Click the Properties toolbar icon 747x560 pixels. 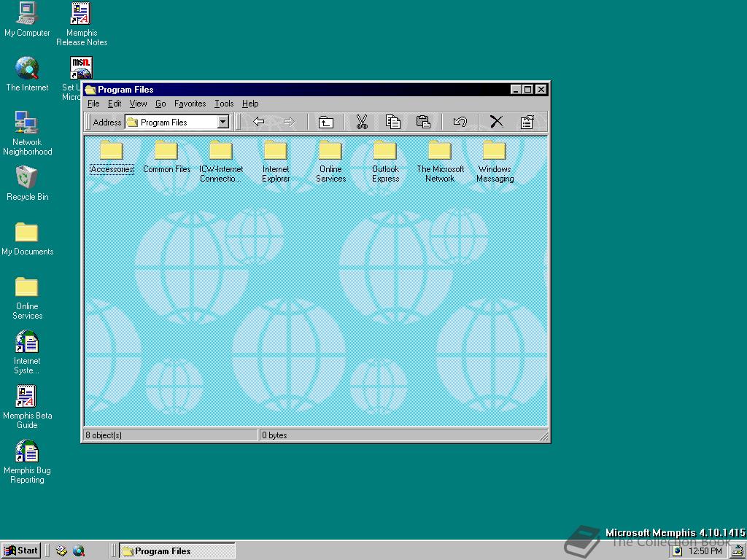coord(527,122)
